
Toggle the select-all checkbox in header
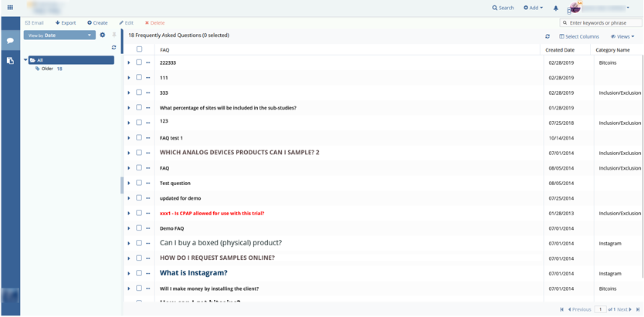pos(139,49)
